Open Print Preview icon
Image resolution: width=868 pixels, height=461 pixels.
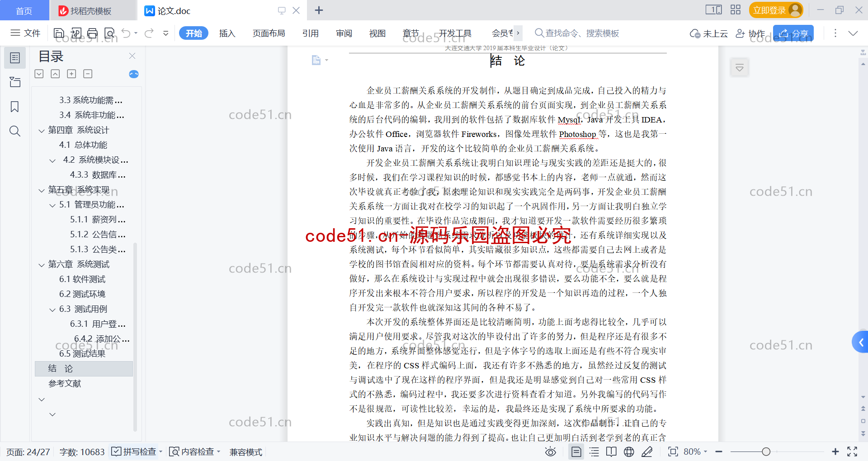(109, 33)
